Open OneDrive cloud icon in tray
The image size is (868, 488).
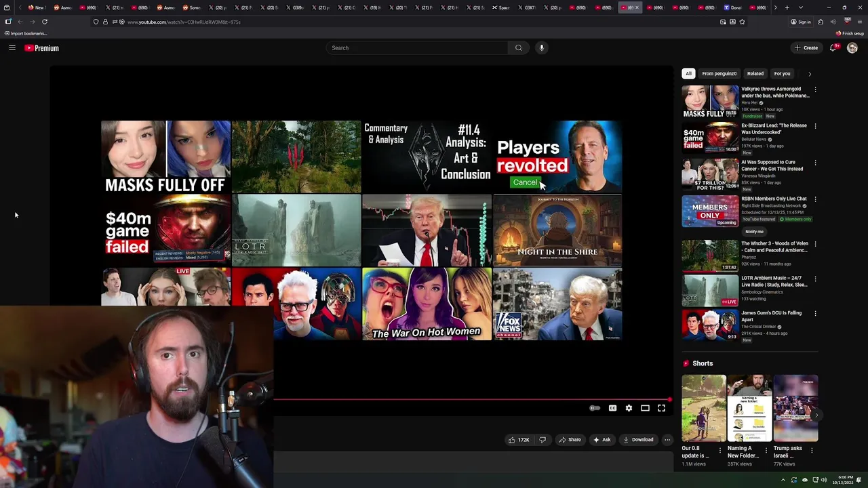click(x=804, y=481)
